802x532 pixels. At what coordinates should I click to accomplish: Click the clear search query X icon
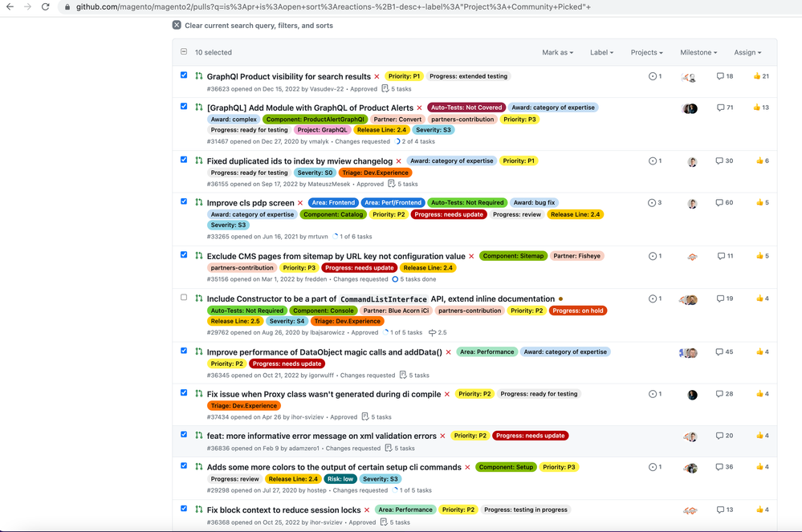point(177,26)
